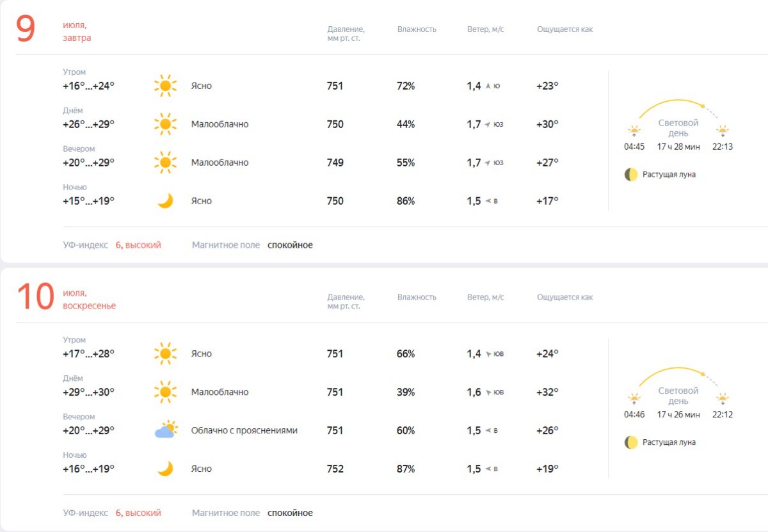This screenshot has height=532, width=768.
Task: Click the sunrise icon above 04:45
Action: 634,131
